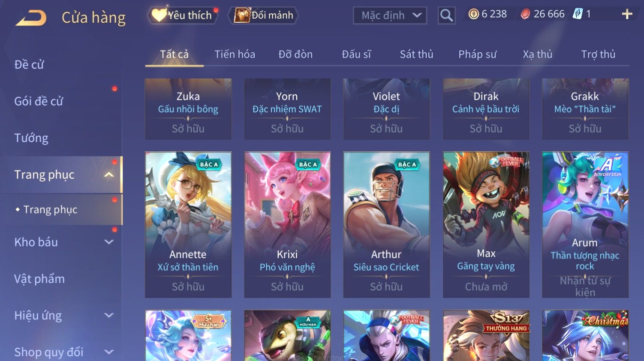This screenshot has height=361, width=644.
Task: Tap the plus icon to add currency
Action: [x=627, y=14]
